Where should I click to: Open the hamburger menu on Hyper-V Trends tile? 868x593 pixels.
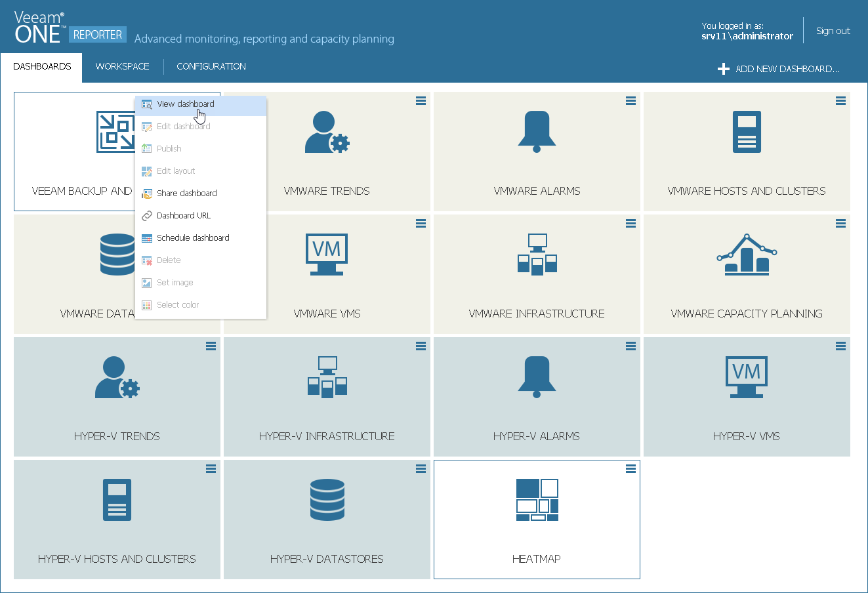[x=211, y=346]
